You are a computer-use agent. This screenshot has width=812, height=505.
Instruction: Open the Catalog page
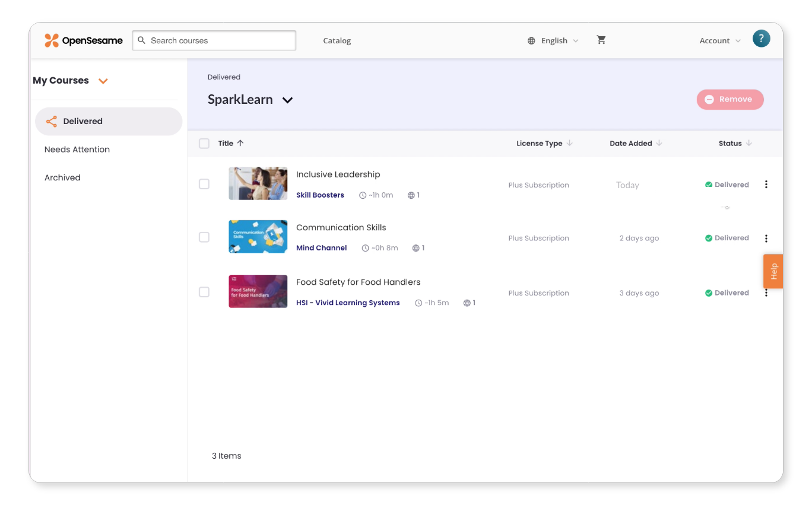pyautogui.click(x=337, y=41)
